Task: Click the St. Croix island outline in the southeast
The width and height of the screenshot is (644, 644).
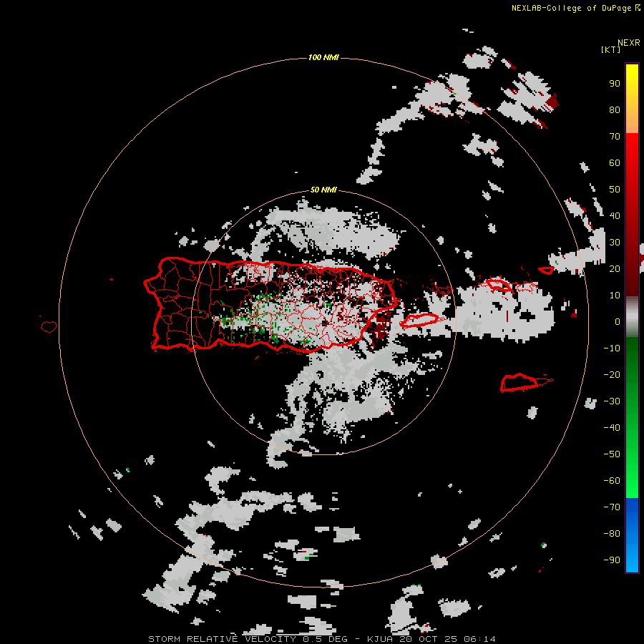Action: click(x=521, y=383)
